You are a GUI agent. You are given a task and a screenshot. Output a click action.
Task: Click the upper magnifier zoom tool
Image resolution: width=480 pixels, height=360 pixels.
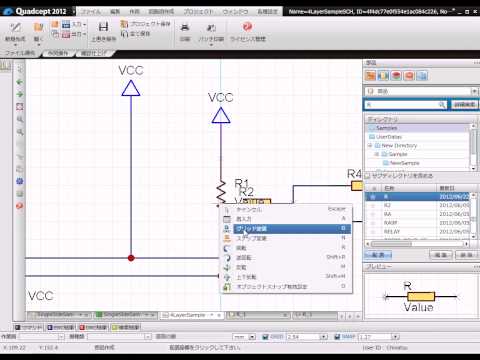coord(20,119)
